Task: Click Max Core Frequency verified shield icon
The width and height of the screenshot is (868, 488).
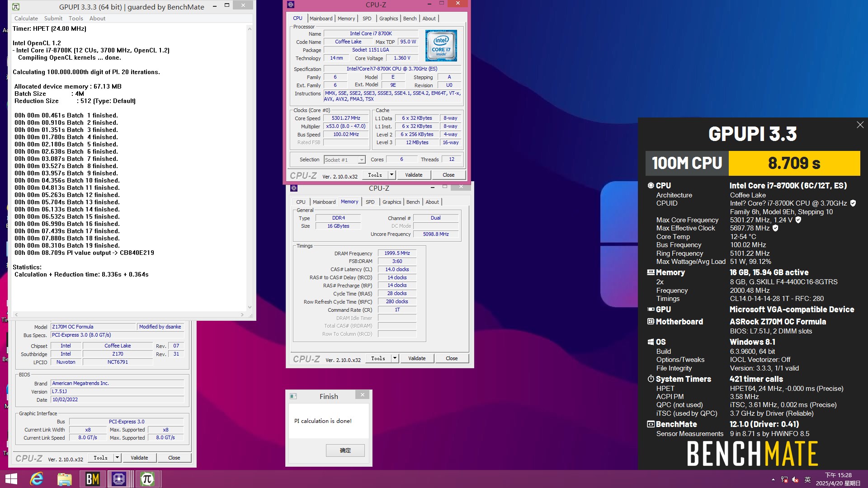Action: tap(798, 220)
